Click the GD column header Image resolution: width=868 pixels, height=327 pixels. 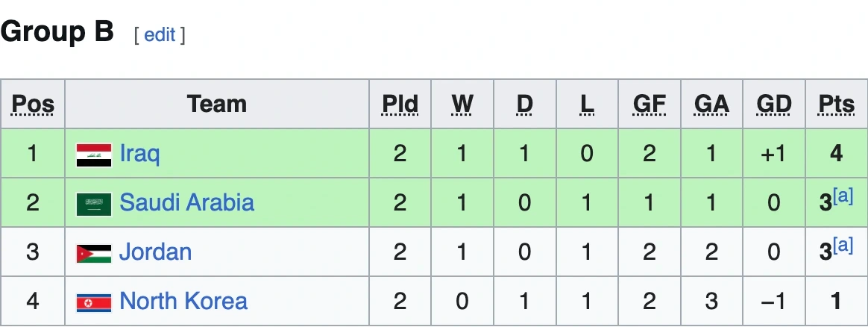pos(773,104)
